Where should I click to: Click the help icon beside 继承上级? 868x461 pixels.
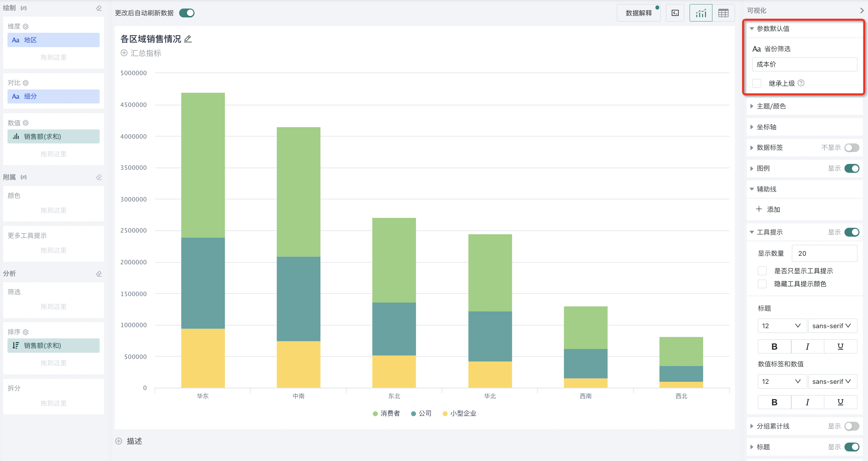tap(801, 83)
